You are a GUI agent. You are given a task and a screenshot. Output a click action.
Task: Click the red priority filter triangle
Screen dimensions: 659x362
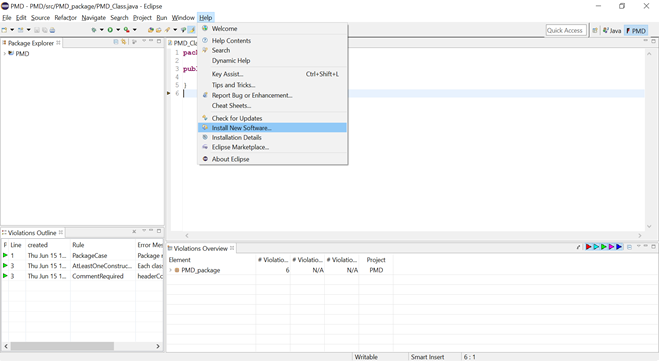588,247
